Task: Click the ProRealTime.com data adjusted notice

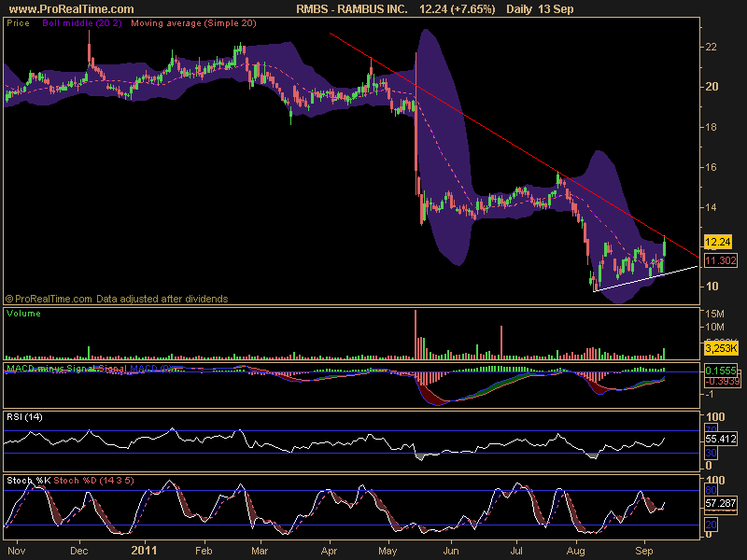Action: (117, 299)
